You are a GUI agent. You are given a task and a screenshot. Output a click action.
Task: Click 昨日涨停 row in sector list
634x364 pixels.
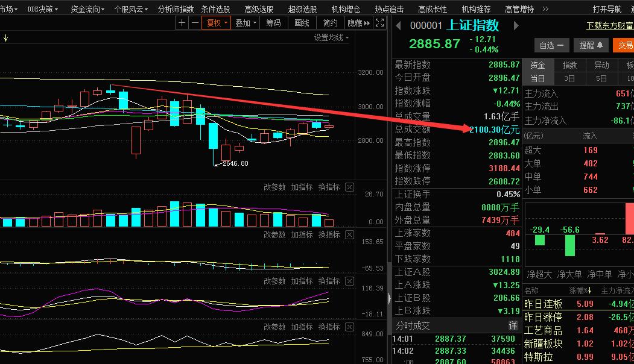(579, 317)
